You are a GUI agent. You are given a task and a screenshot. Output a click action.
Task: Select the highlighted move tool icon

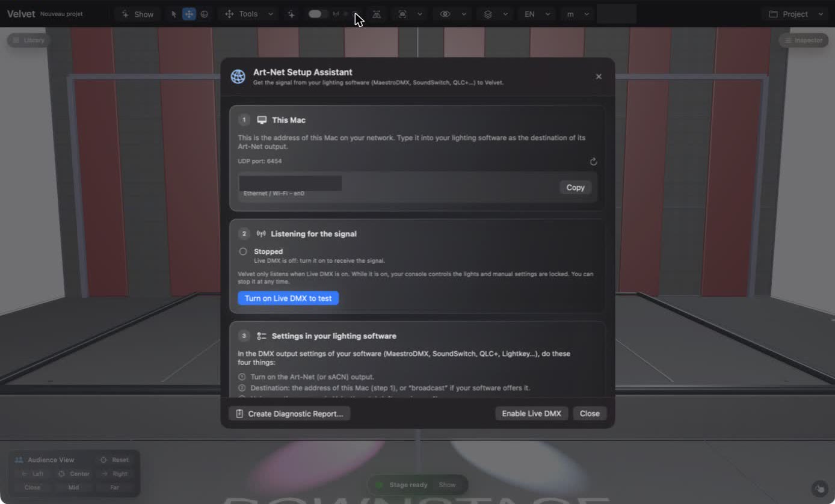(189, 14)
